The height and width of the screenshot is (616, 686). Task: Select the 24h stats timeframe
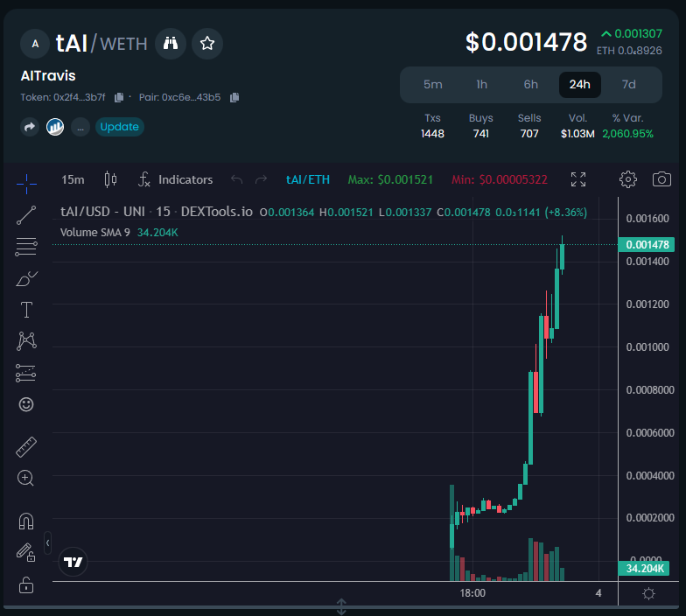(579, 84)
